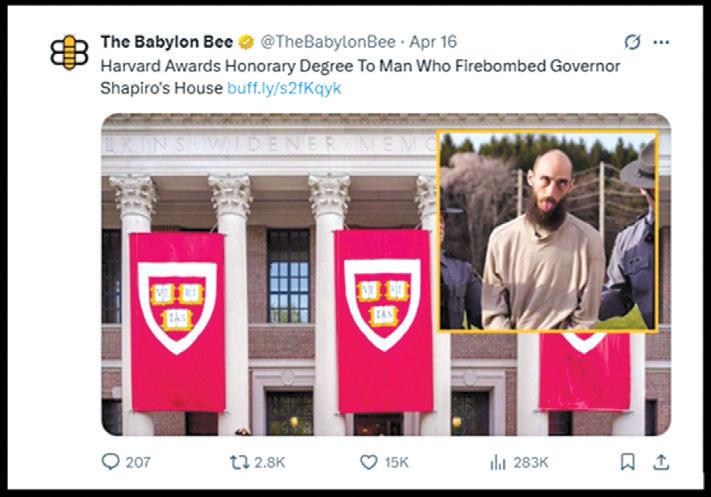Click the gold verified badge
Screen dimensions: 711x497
click(246, 42)
